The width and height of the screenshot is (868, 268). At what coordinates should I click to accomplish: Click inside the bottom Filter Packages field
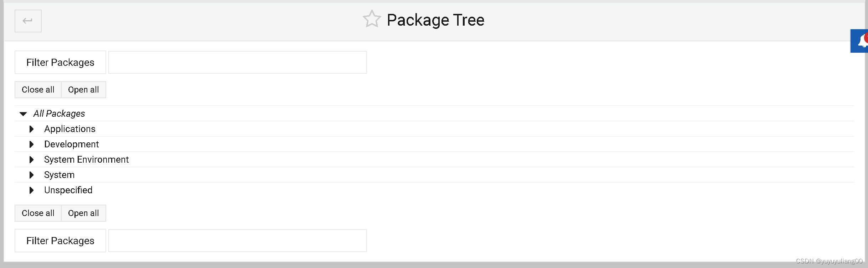click(238, 241)
